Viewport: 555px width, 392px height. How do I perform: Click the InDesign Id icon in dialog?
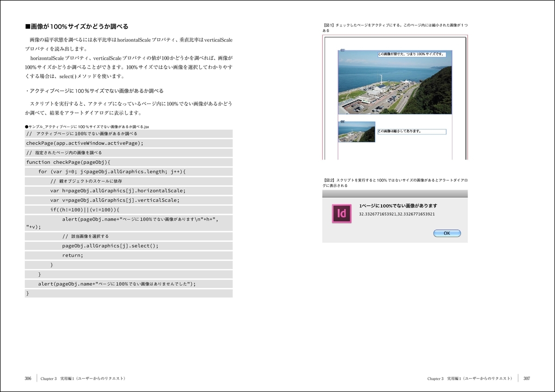pos(342,213)
